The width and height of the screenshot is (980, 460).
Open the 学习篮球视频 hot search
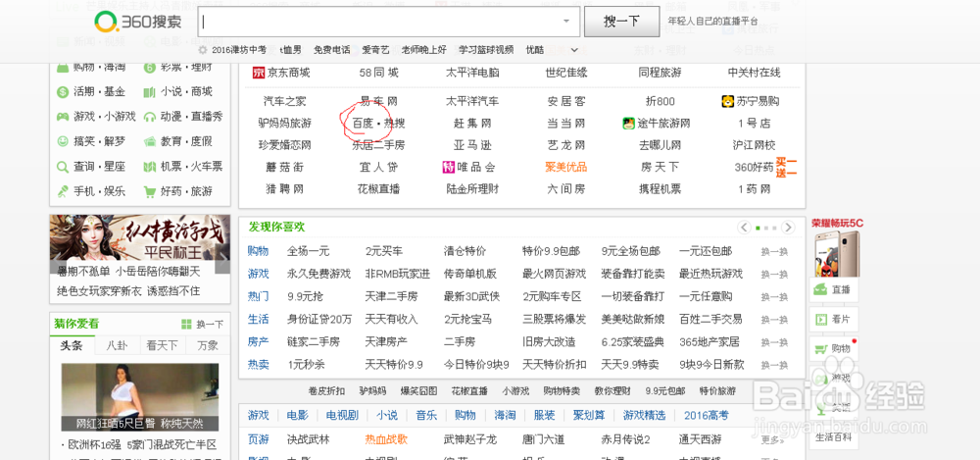pyautogui.click(x=486, y=50)
